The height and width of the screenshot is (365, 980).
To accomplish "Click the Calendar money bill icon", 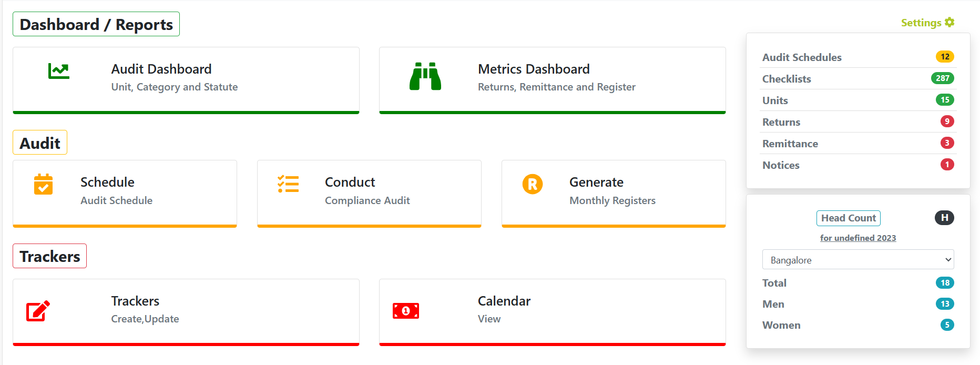I will (x=405, y=311).
